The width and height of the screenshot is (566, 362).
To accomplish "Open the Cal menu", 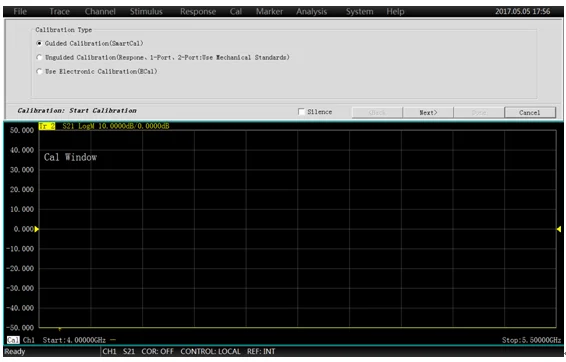I will point(236,12).
